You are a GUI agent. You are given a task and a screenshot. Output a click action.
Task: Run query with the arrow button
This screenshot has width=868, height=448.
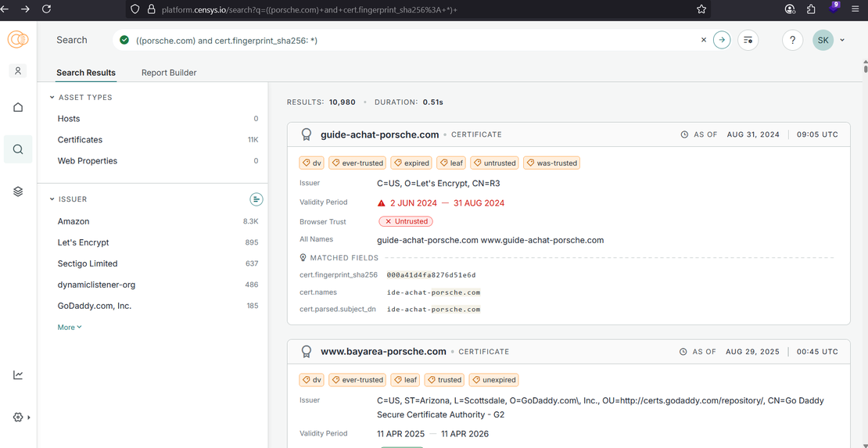pos(722,40)
